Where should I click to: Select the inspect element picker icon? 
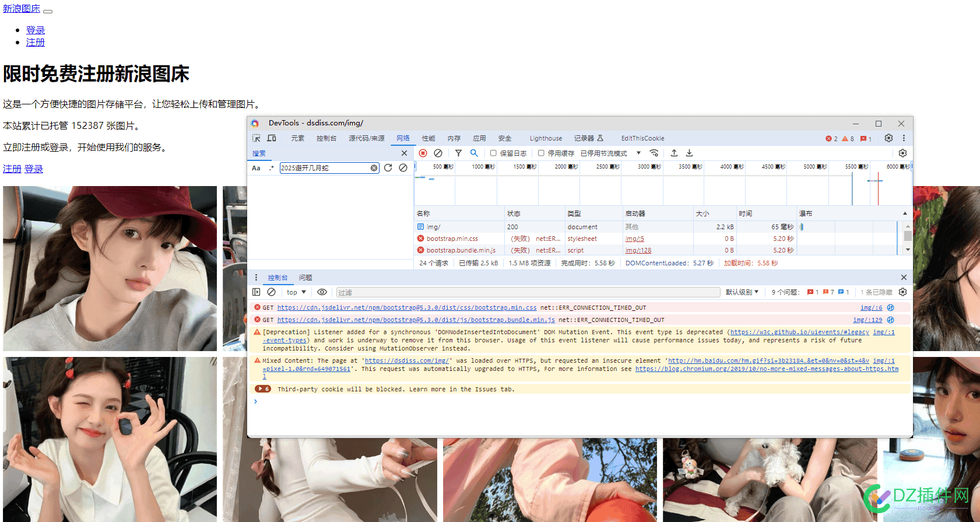(256, 138)
